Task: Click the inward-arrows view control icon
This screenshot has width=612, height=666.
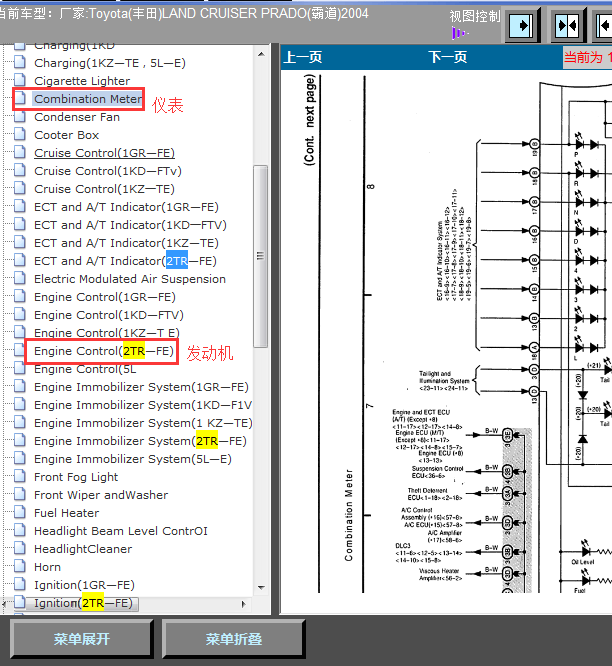Action: (x=568, y=25)
